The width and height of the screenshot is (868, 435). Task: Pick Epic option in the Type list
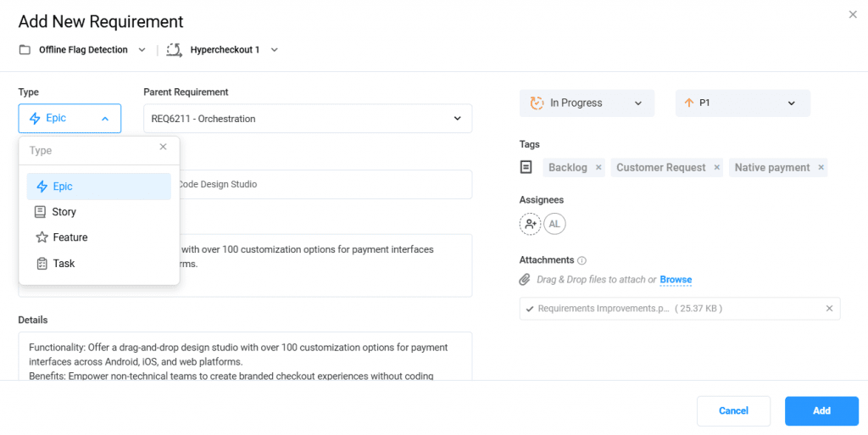pyautogui.click(x=63, y=187)
